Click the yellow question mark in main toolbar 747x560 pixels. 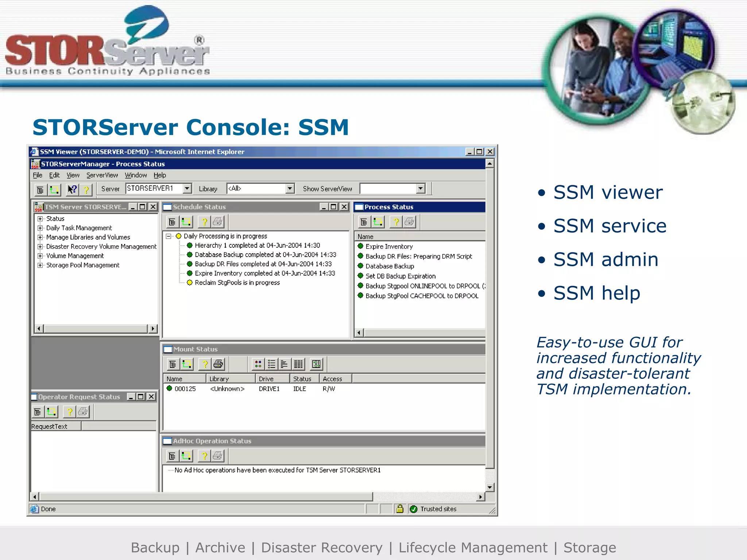(x=86, y=190)
